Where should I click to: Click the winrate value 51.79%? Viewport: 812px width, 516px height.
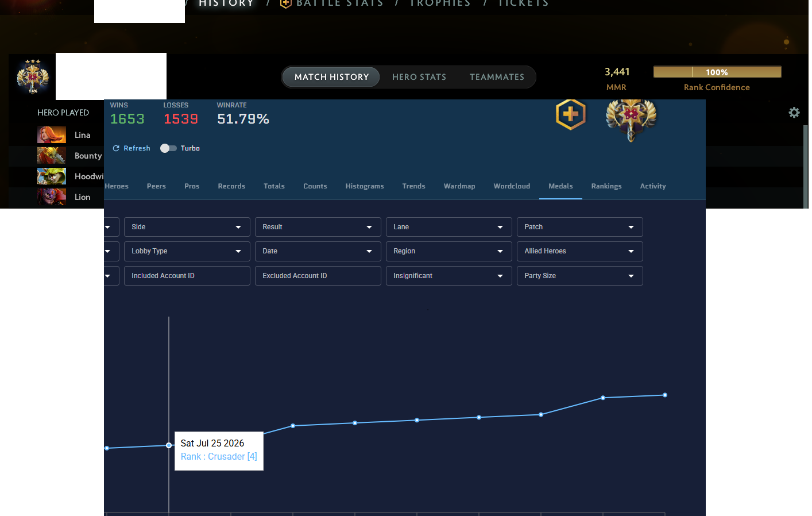pos(243,119)
